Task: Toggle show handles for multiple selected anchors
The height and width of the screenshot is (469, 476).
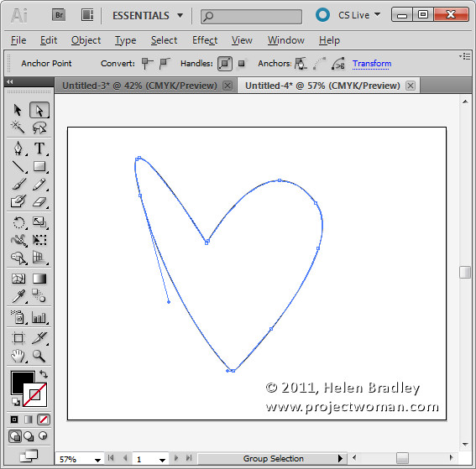Action: coord(225,64)
